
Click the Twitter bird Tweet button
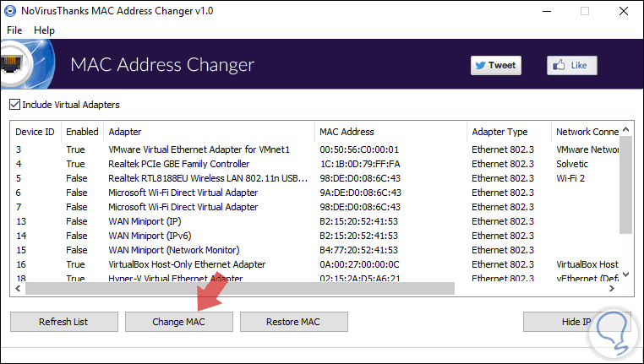point(495,65)
